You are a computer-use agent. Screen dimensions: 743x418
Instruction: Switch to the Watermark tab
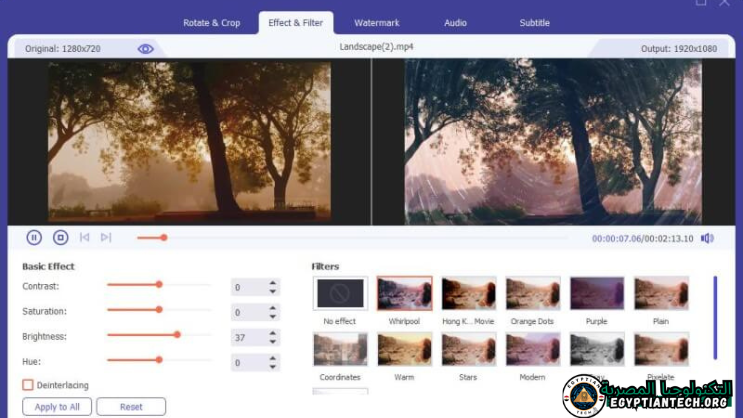pyautogui.click(x=377, y=23)
